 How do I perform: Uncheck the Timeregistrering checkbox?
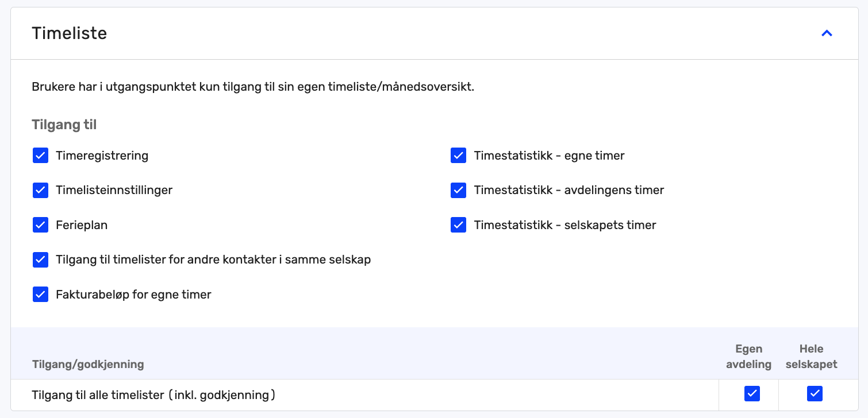[40, 155]
